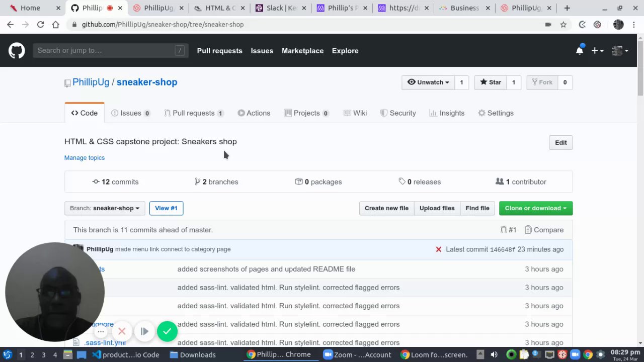Click Find file button

point(477,208)
